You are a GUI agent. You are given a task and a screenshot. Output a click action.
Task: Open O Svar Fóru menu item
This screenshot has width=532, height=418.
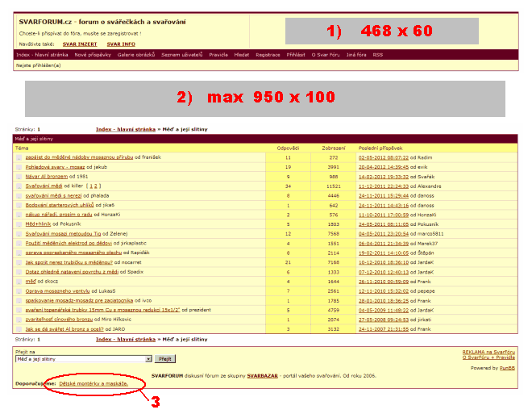[x=326, y=55]
